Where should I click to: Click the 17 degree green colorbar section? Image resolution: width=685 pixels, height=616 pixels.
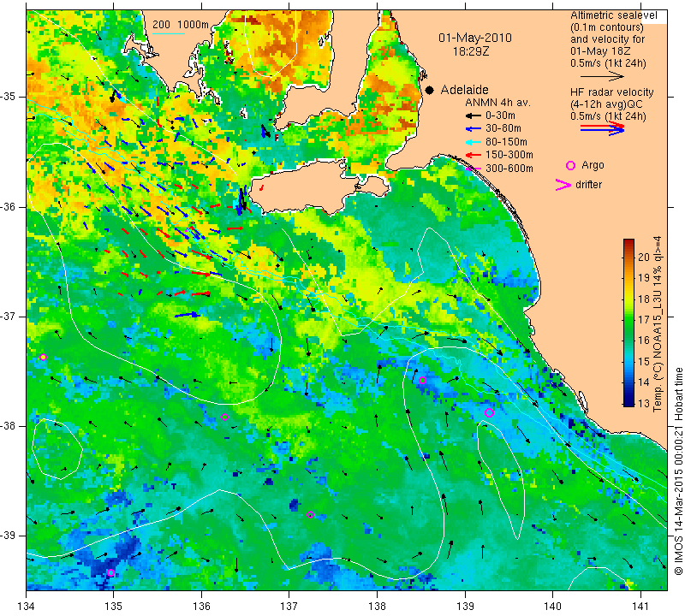[x=628, y=320]
